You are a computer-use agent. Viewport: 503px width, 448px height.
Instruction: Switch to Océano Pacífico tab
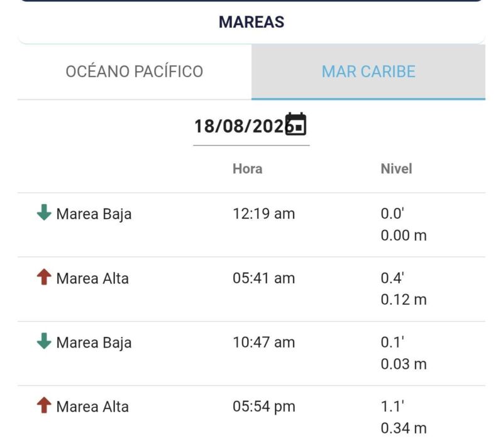point(135,72)
